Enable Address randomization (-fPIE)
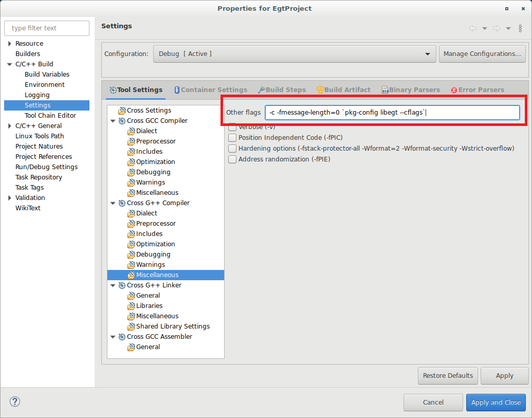 232,159
